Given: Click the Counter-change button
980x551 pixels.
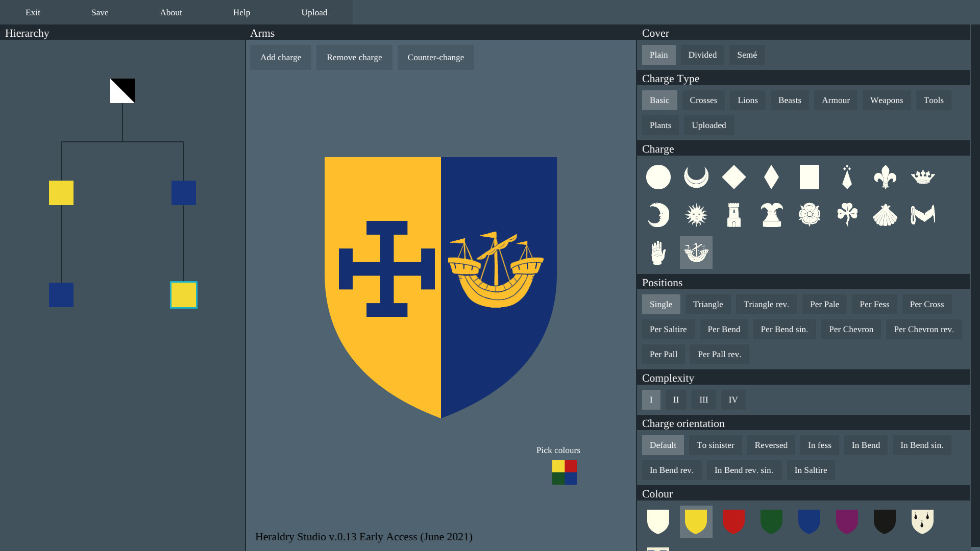Looking at the screenshot, I should 435,57.
